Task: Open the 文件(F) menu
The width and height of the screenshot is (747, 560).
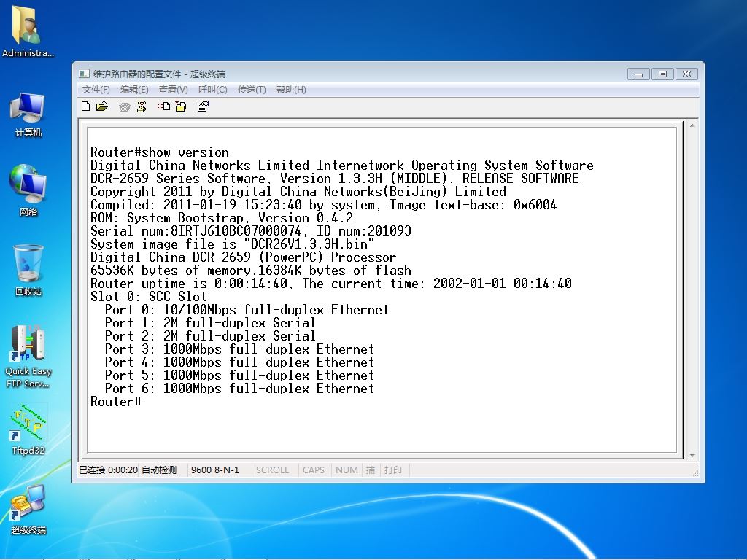Action: pos(96,90)
